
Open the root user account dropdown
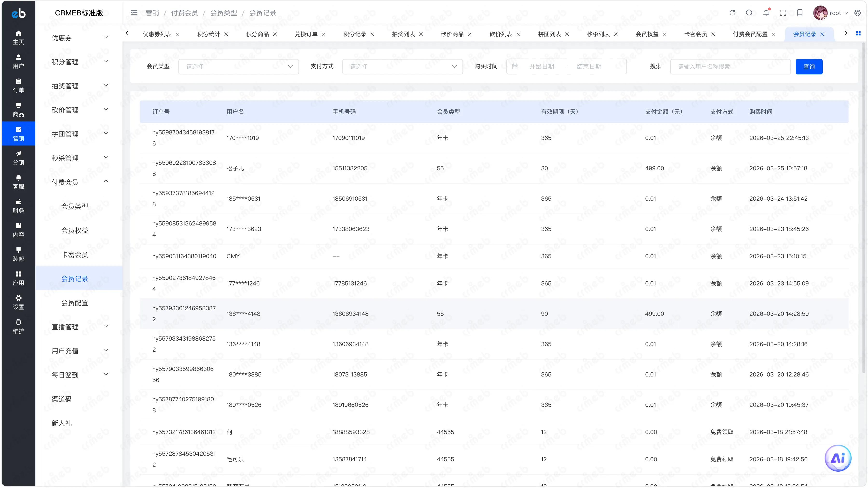(x=831, y=13)
